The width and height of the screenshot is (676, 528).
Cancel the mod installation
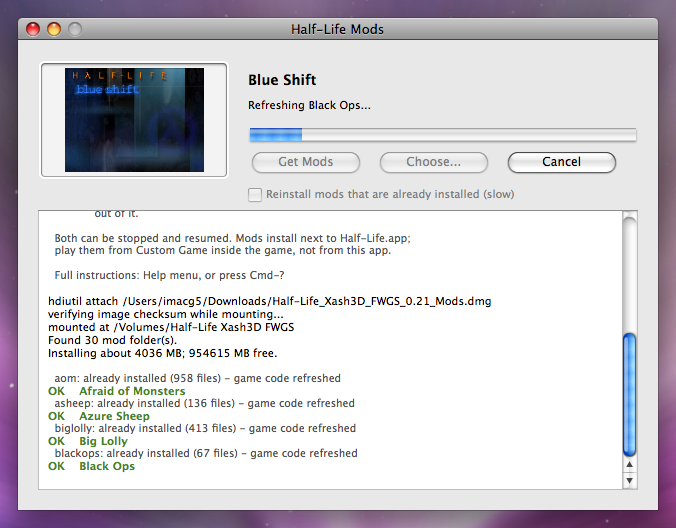(561, 162)
